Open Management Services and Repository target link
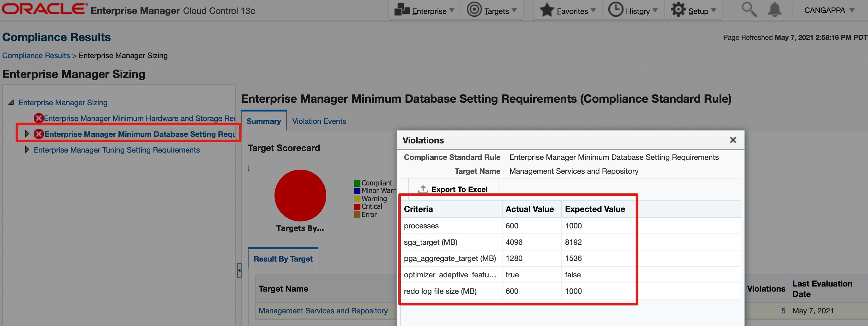The width and height of the screenshot is (868, 326). click(x=323, y=311)
